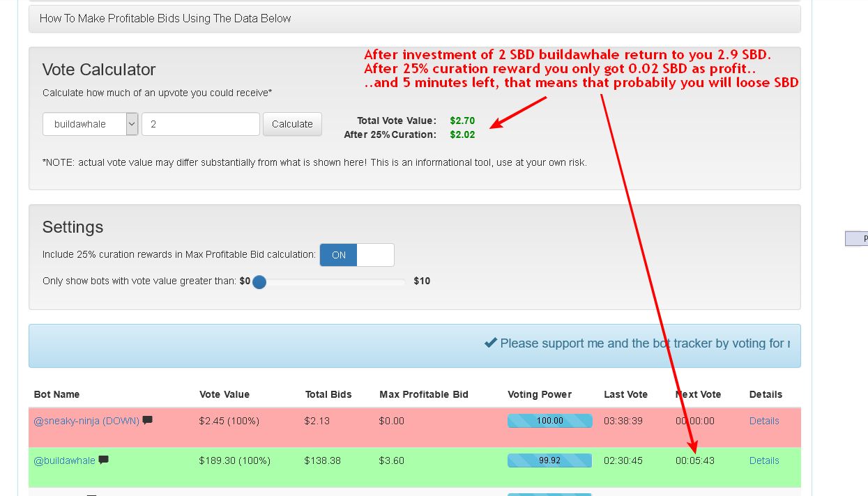Screen dimensions: 868x496
Task: Open Details for buildawhale row
Action: (x=764, y=460)
